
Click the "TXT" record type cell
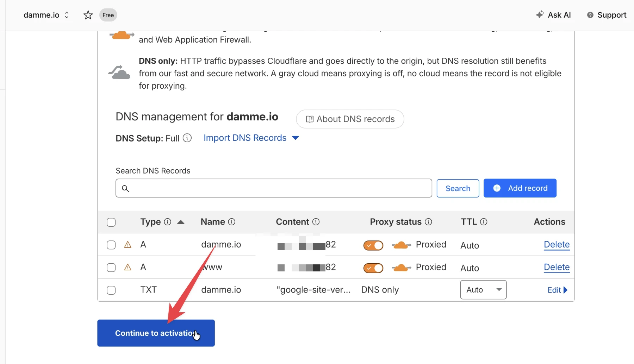[148, 290]
